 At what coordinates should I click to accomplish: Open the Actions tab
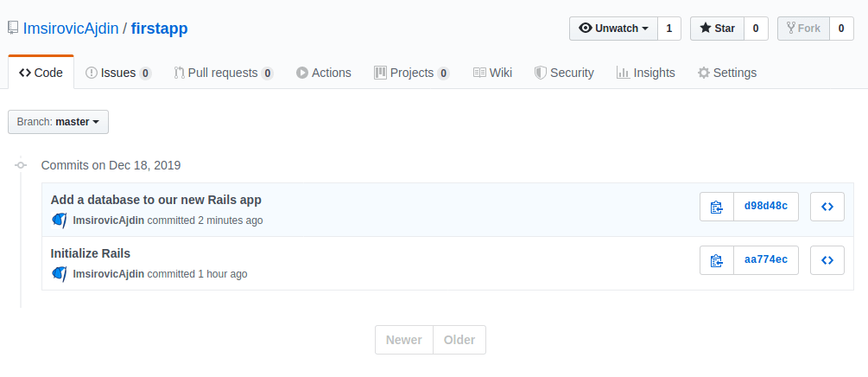coord(324,73)
